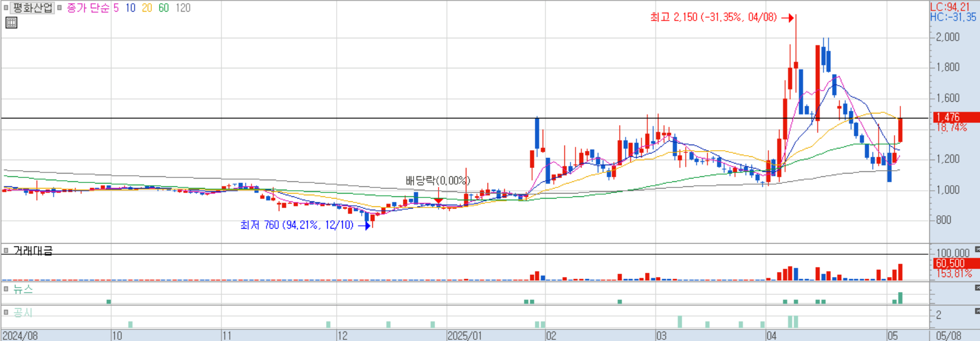Select the pink 5-day moving average label
980x341 pixels.
click(x=116, y=8)
